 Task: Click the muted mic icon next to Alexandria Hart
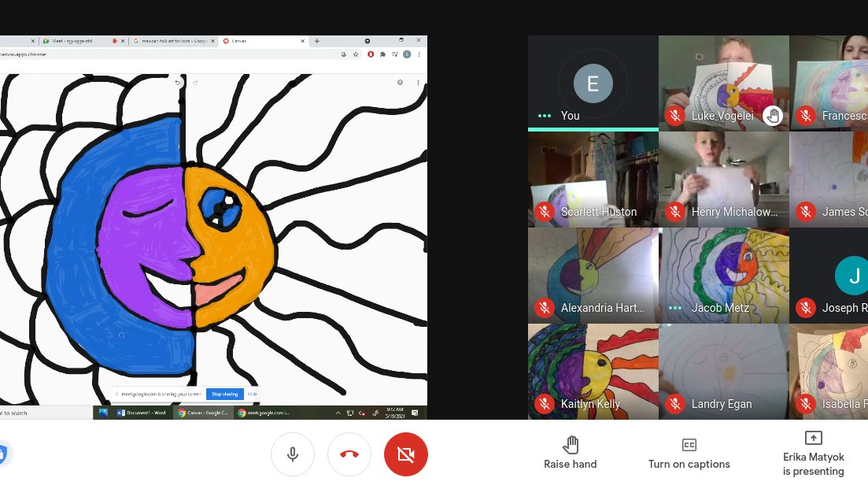click(x=544, y=308)
